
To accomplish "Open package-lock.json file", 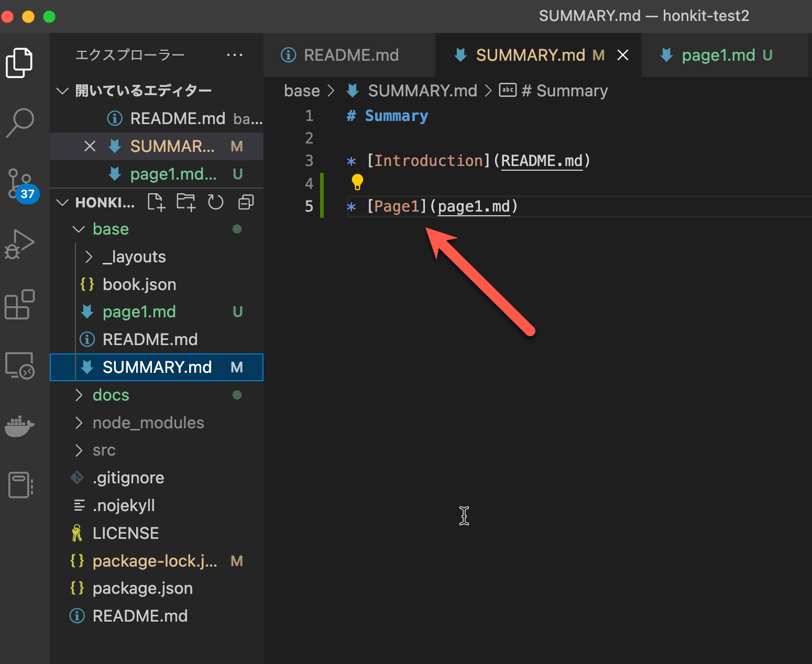I will click(157, 561).
